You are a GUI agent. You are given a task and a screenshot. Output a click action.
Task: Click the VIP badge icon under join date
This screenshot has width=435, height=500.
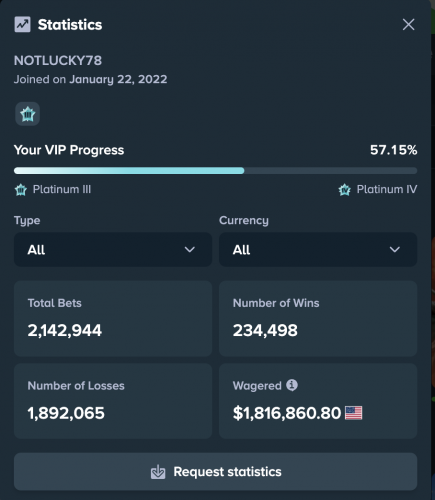27,114
